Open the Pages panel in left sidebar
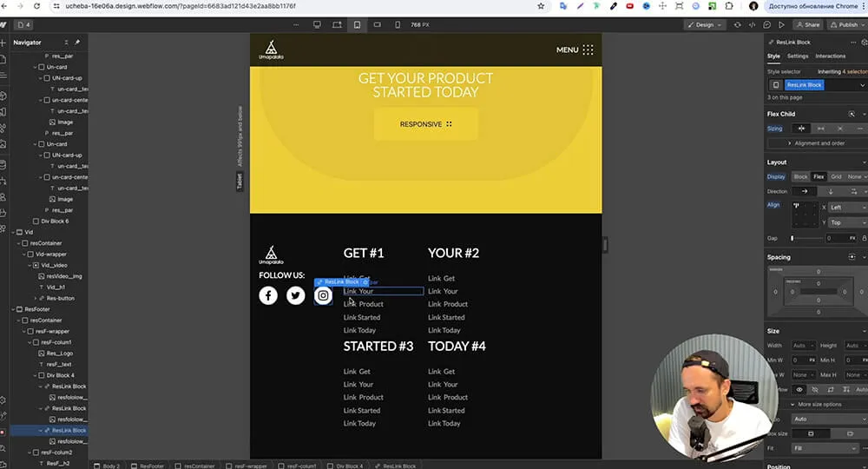This screenshot has width=868, height=469. click(x=3, y=59)
